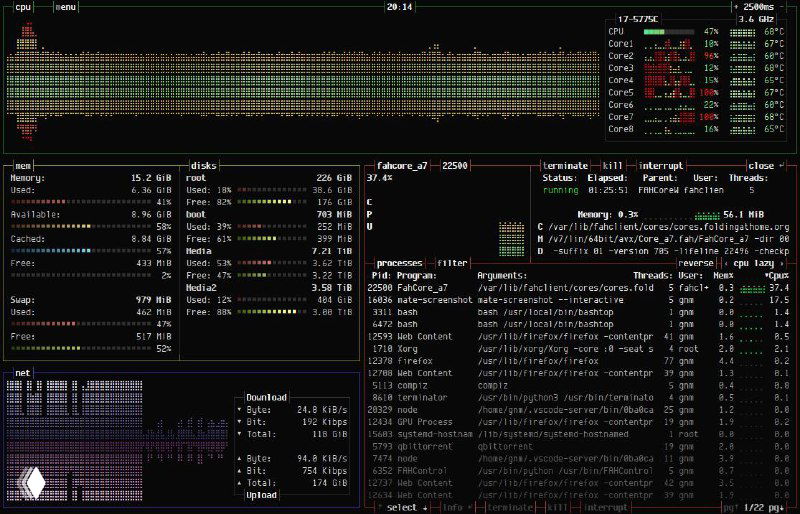Select the FAHControl process row
Screen dimensions: 800x514
pos(579,471)
